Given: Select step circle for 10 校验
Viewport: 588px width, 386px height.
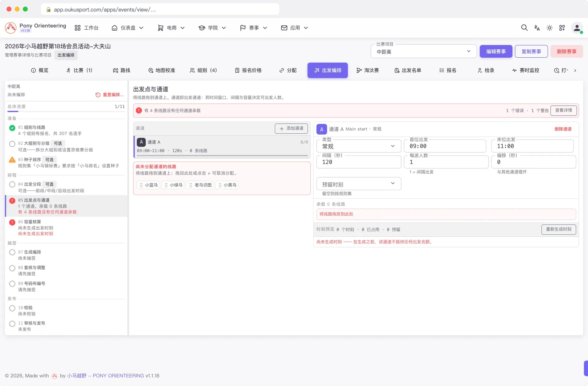Looking at the screenshot, I should click(12, 308).
